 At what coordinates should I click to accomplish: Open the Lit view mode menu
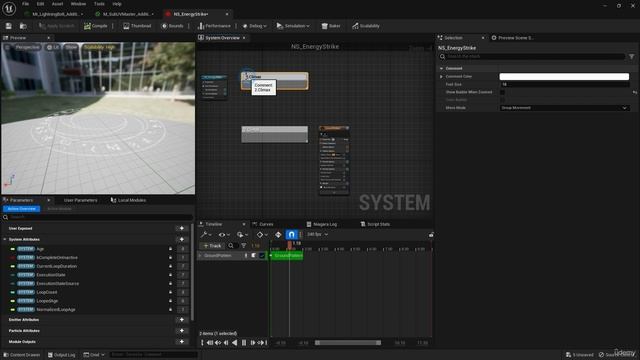(53, 47)
